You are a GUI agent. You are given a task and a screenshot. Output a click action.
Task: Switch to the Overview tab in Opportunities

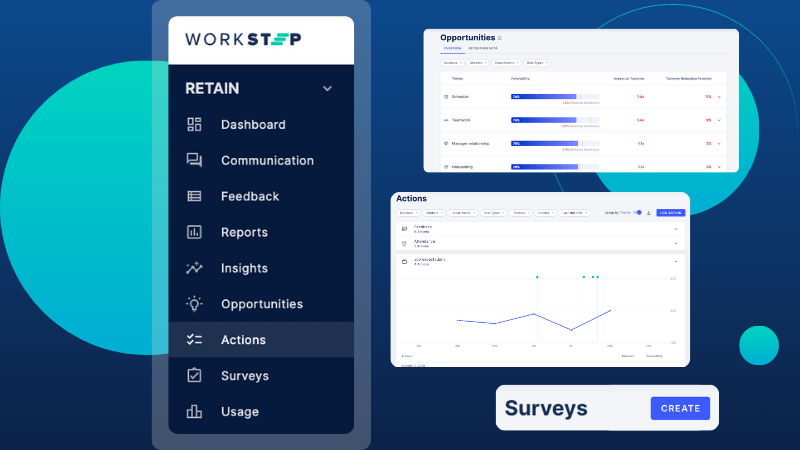click(453, 48)
